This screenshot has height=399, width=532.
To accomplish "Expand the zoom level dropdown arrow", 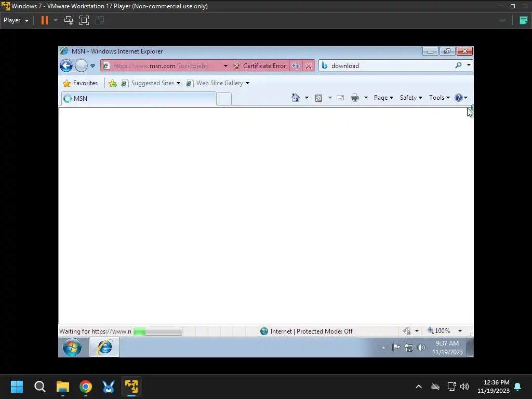I will 460,331.
